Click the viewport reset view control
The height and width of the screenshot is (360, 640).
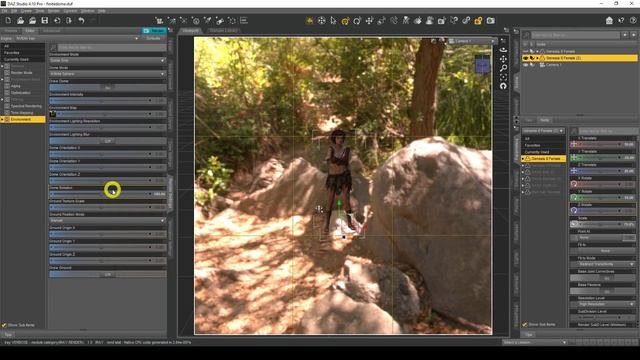503,86
